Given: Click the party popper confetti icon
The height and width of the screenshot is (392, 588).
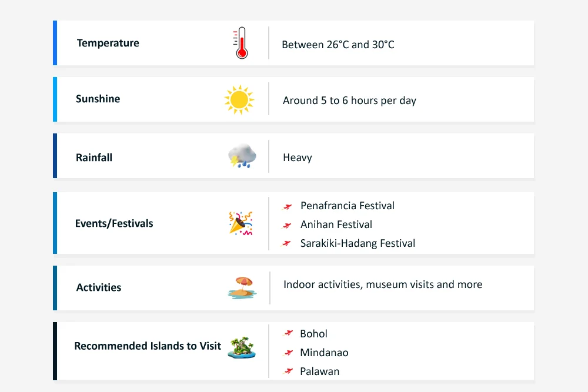Looking at the screenshot, I should [240, 223].
